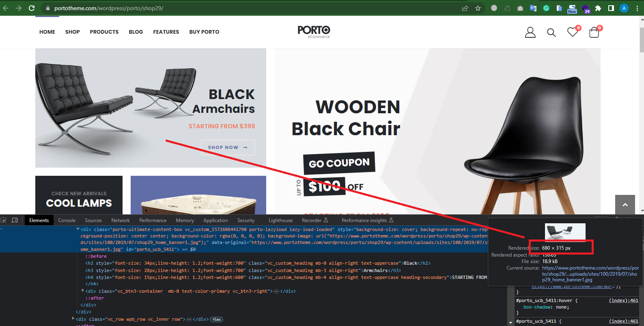The height and width of the screenshot is (326, 644).
Task: Open the user account icon
Action: pyautogui.click(x=530, y=32)
